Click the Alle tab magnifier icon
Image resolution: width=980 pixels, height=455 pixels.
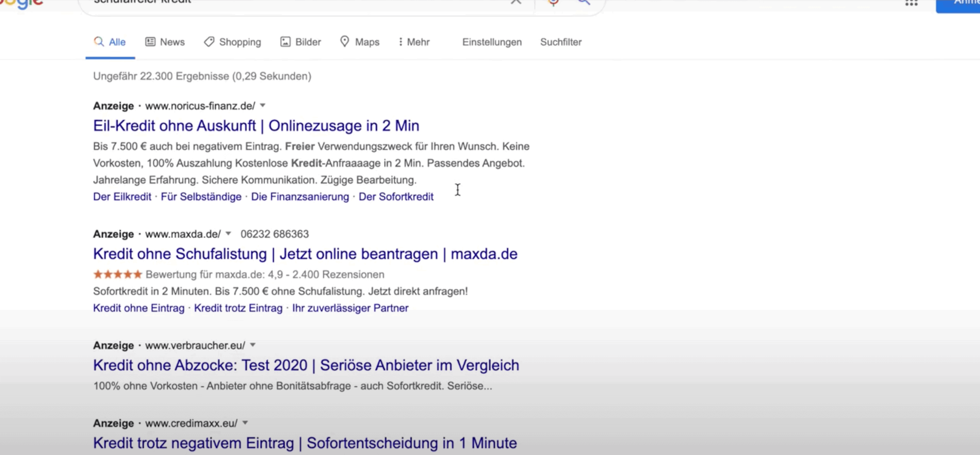pos(99,41)
